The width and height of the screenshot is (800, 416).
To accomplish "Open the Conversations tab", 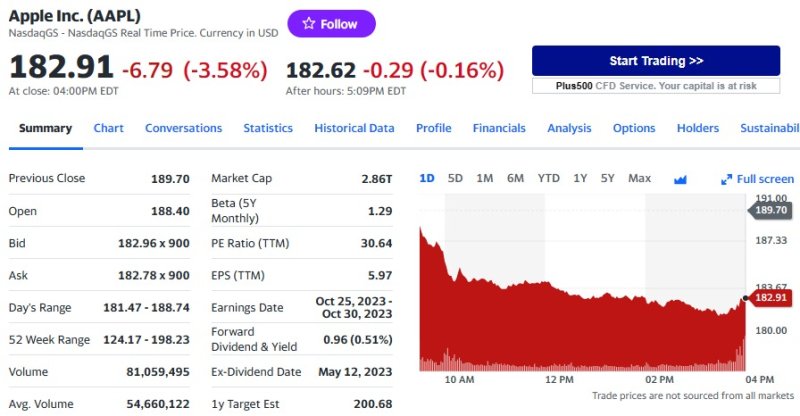I will pyautogui.click(x=183, y=128).
